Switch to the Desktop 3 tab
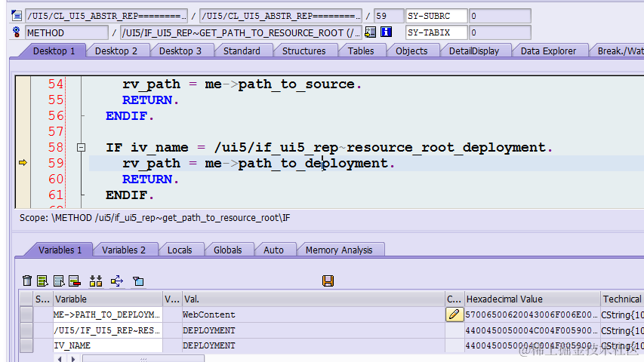The height and width of the screenshot is (362, 644). point(180,51)
